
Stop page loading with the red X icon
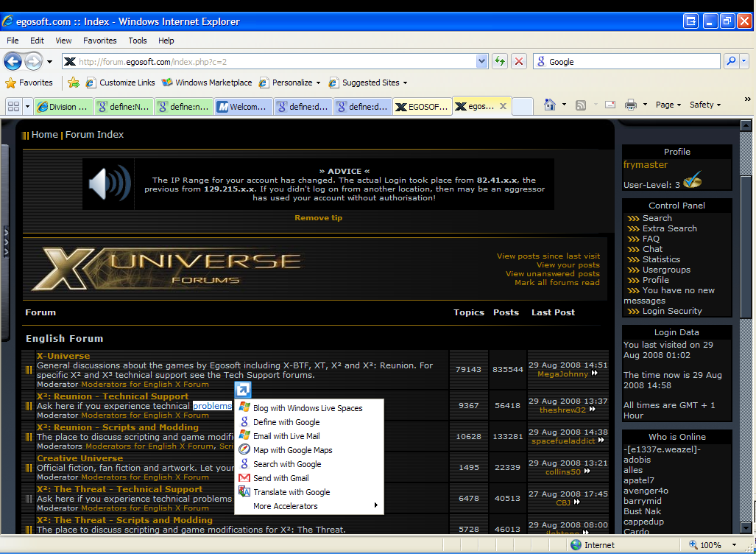(x=519, y=61)
